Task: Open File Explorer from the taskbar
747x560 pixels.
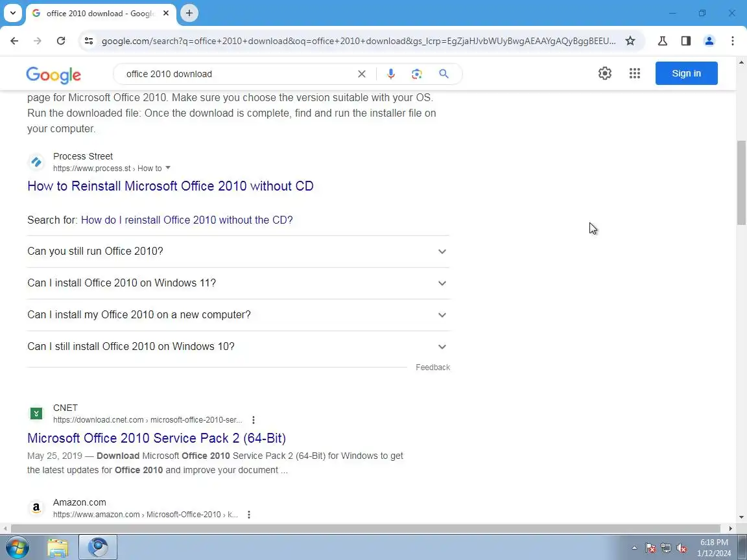Action: click(58, 548)
